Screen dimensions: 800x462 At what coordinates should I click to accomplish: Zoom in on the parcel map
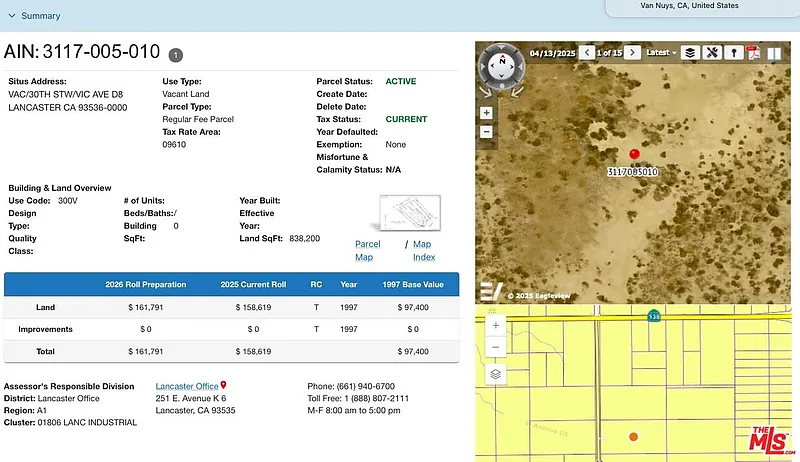[x=496, y=326]
